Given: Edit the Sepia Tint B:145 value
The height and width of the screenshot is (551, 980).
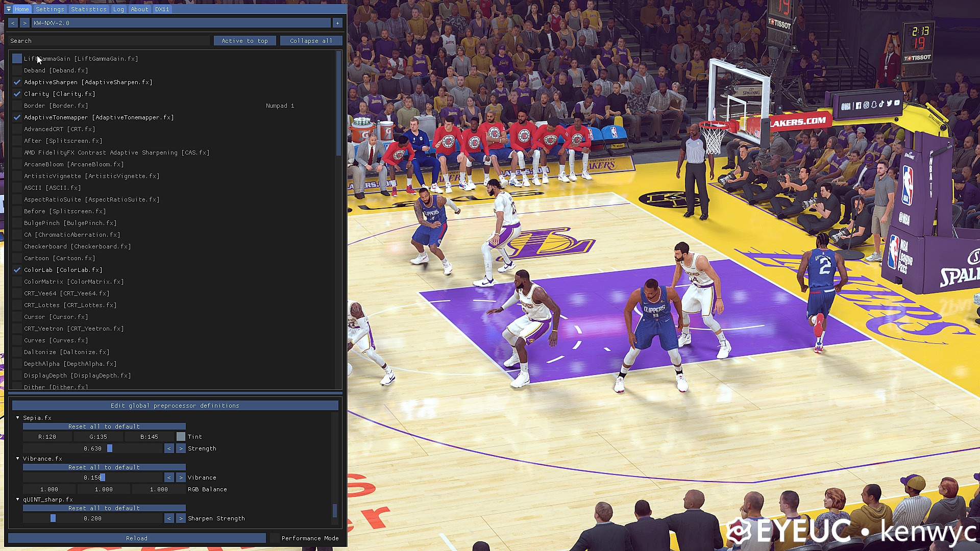Looking at the screenshot, I should pos(150,437).
